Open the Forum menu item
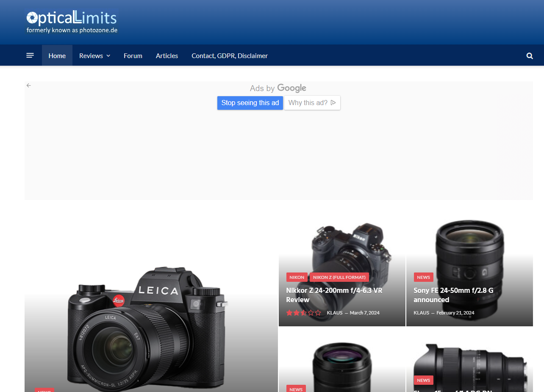Image resolution: width=544 pixels, height=392 pixels. click(x=133, y=56)
